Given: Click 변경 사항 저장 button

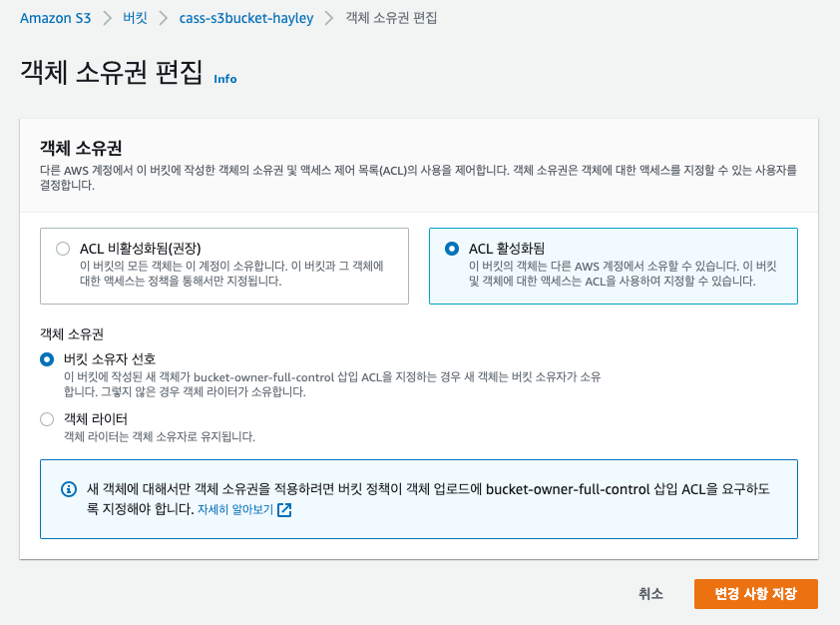Looking at the screenshot, I should (756, 593).
